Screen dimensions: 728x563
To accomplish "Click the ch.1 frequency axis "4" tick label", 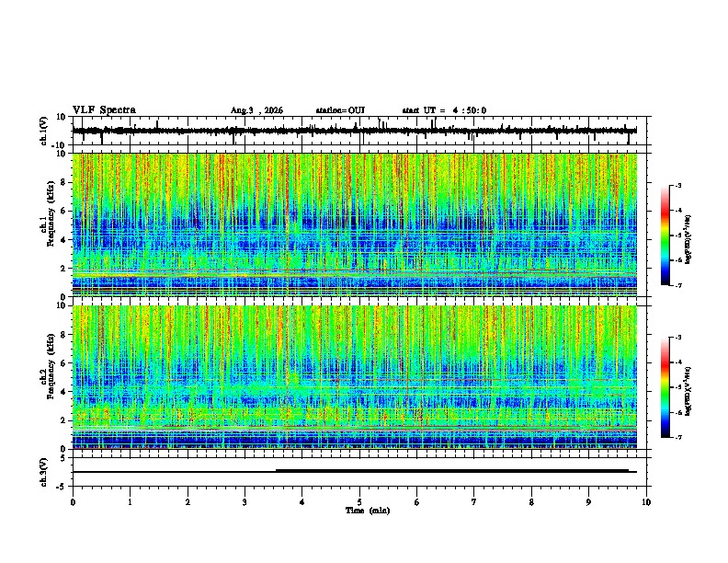I will tap(63, 240).
